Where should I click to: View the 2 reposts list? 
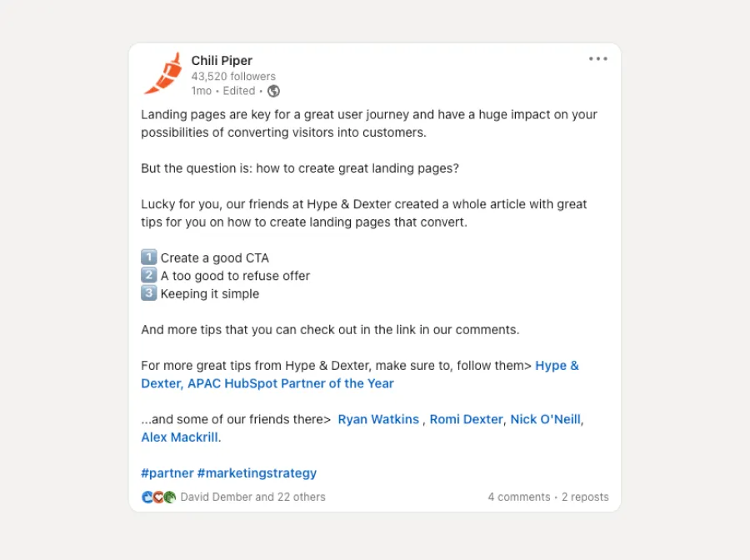[x=584, y=497]
